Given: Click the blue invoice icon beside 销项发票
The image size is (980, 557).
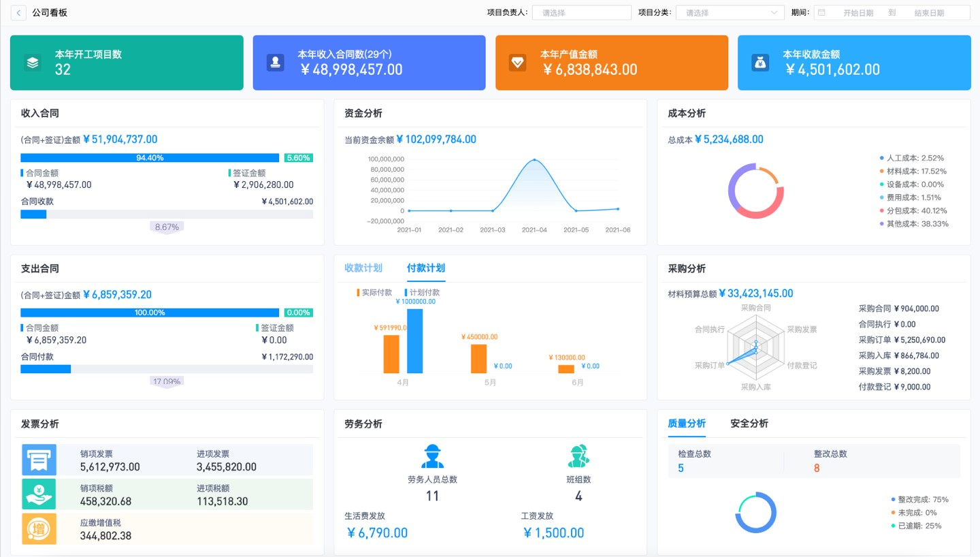Looking at the screenshot, I should point(39,460).
